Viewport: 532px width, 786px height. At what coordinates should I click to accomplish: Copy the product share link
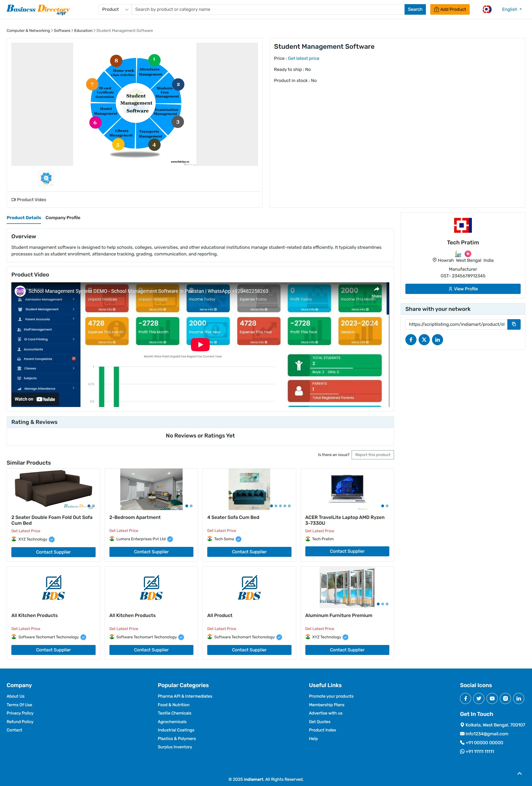pyautogui.click(x=514, y=324)
